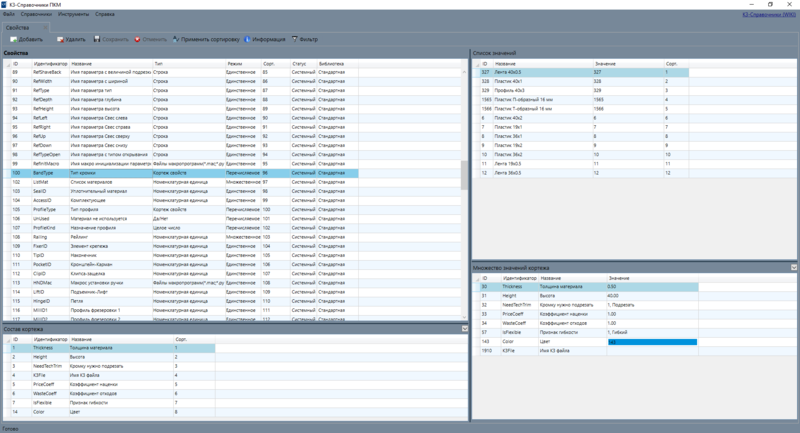
Task: Click the Фильтр funnel icon
Action: pos(294,39)
